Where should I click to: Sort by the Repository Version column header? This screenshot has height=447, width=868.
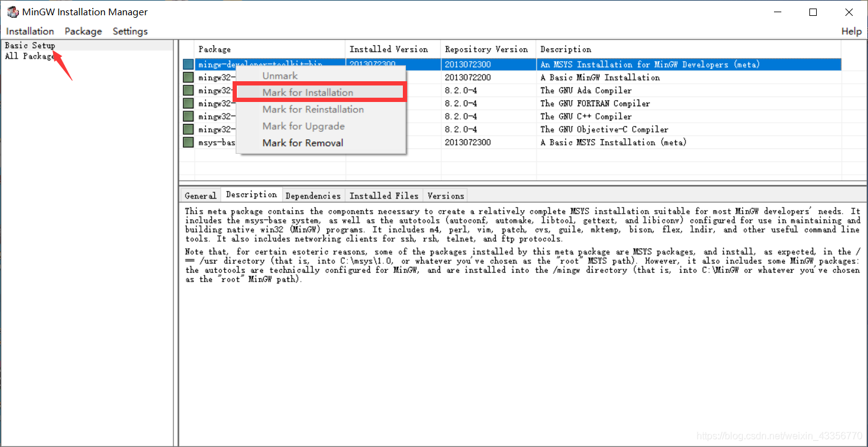coord(488,49)
